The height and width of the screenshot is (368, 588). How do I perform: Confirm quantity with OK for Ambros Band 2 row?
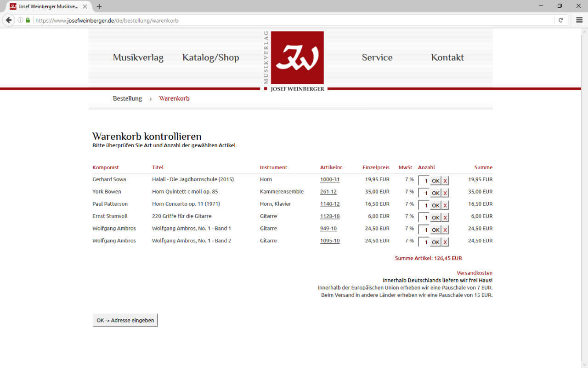pyautogui.click(x=435, y=242)
